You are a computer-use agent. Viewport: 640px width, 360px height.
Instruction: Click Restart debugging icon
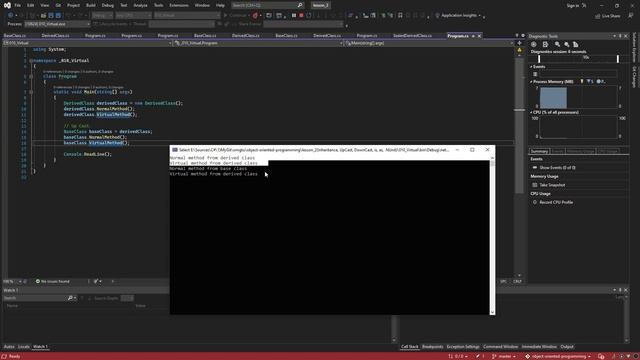coord(309,16)
